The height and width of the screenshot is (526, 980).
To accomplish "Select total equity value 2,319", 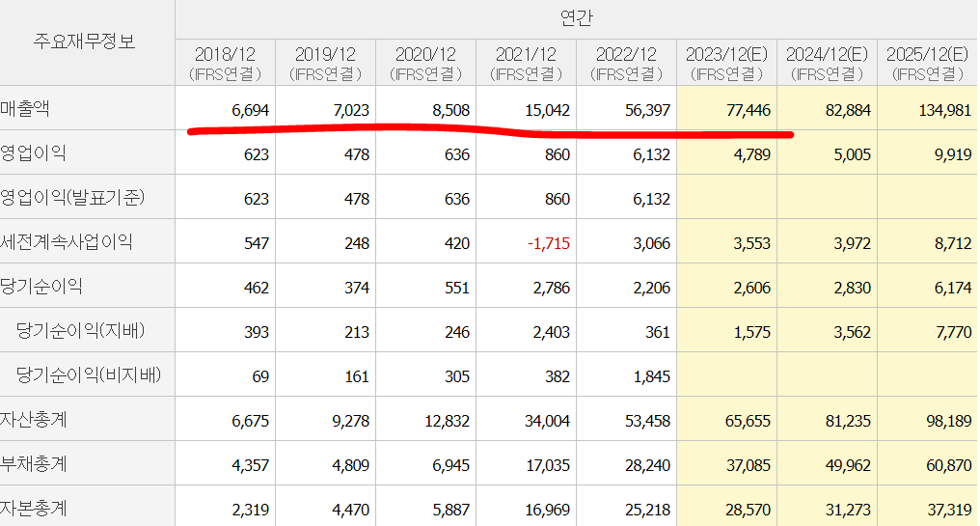I will [250, 510].
